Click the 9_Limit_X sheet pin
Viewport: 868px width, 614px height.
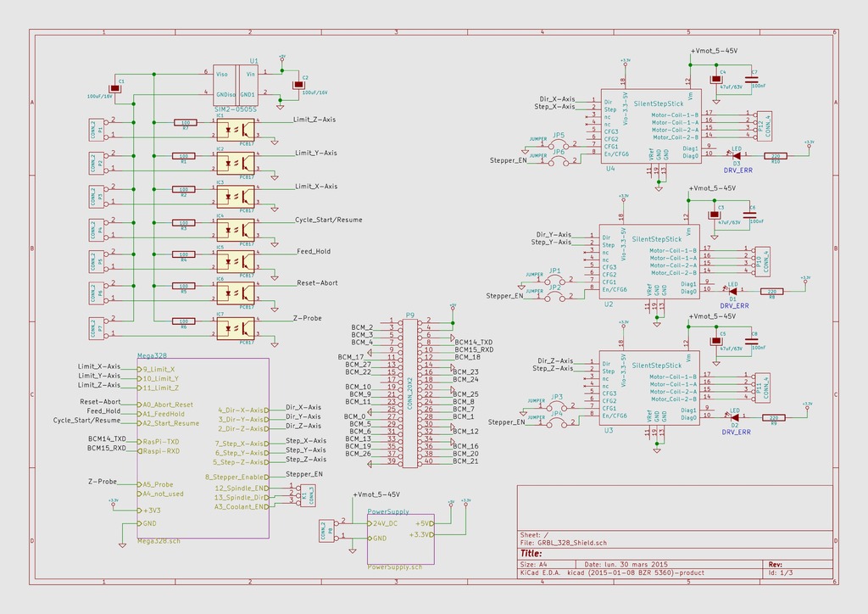(x=157, y=369)
